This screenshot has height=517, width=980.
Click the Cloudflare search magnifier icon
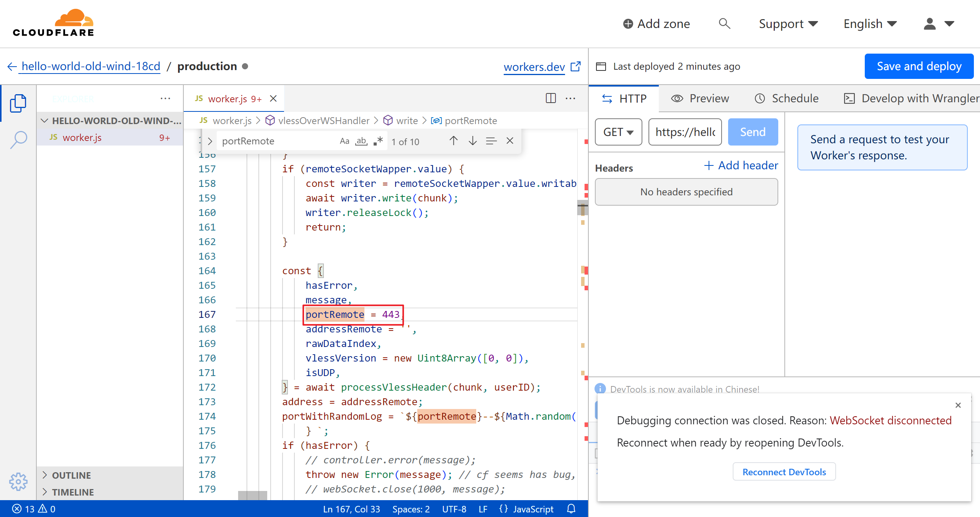click(x=724, y=24)
